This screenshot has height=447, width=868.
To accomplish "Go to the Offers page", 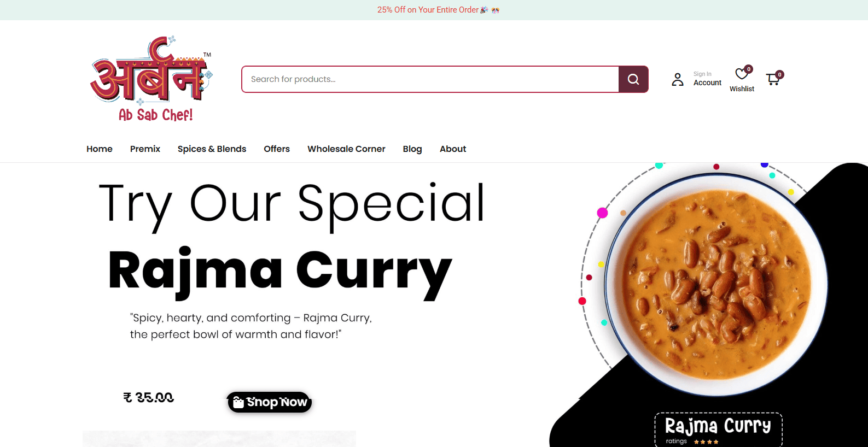I will pyautogui.click(x=277, y=149).
